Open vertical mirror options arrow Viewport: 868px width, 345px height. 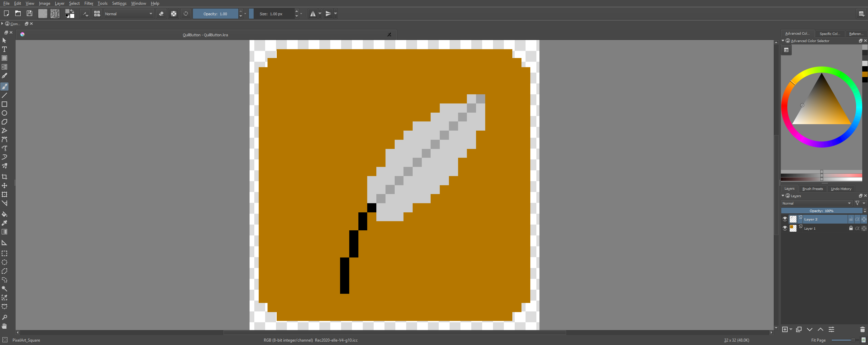(x=335, y=14)
